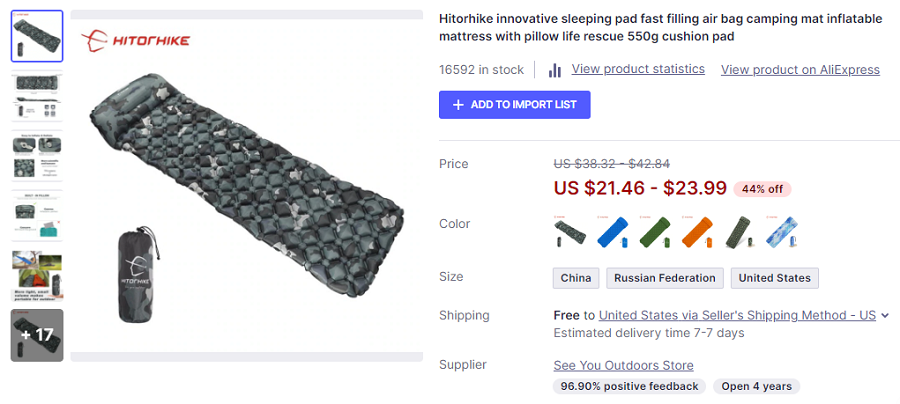Click the product statistics bar chart icon
900x404 pixels.
point(555,70)
